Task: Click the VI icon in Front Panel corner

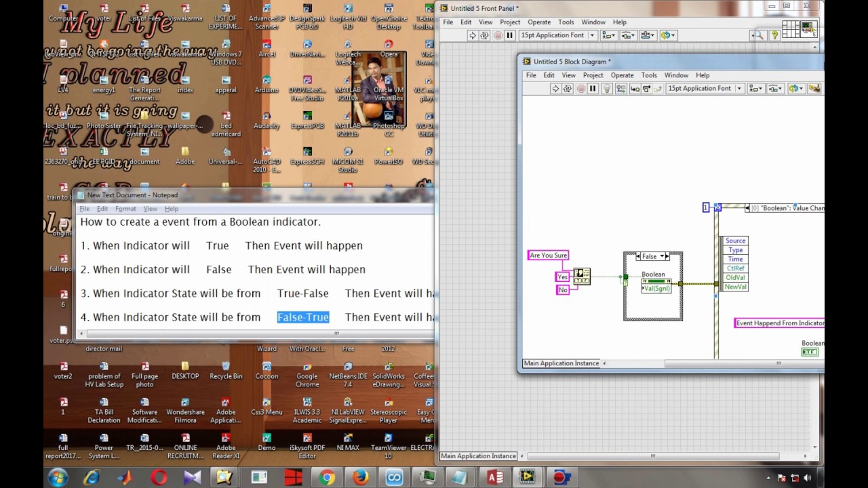Action: click(x=808, y=29)
